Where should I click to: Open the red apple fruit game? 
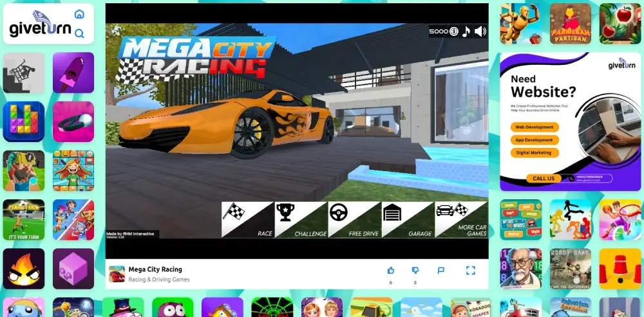620,24
